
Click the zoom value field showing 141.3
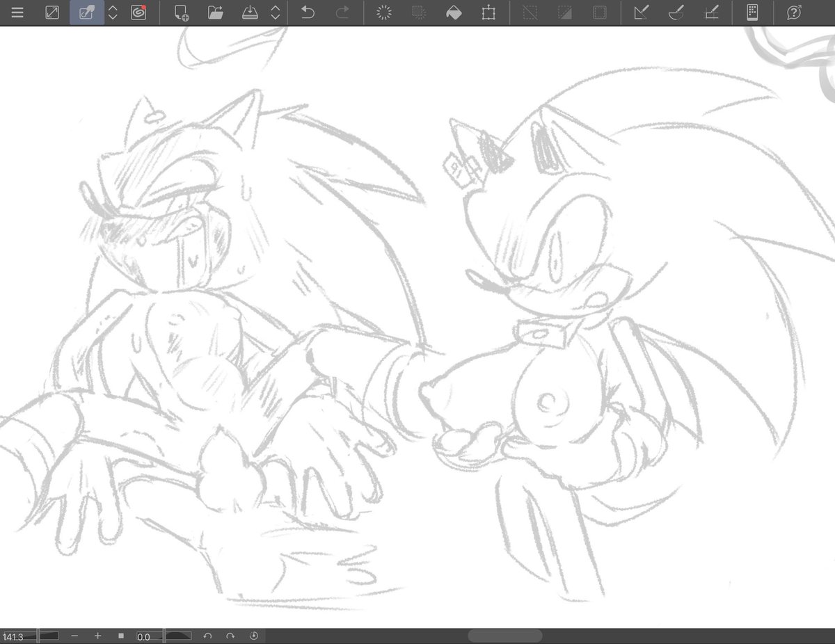[12, 636]
